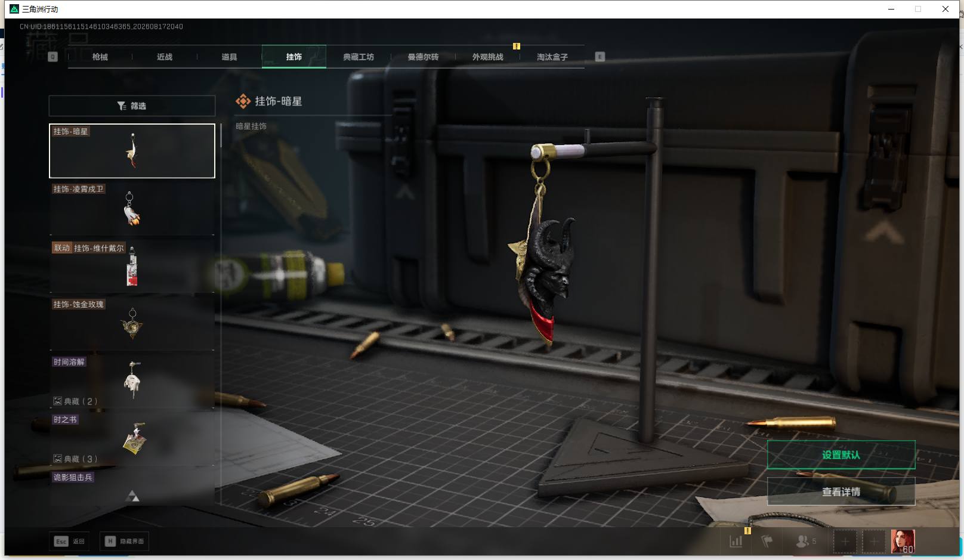Click the E next-tab key icon
The height and width of the screenshot is (560, 964).
[600, 57]
